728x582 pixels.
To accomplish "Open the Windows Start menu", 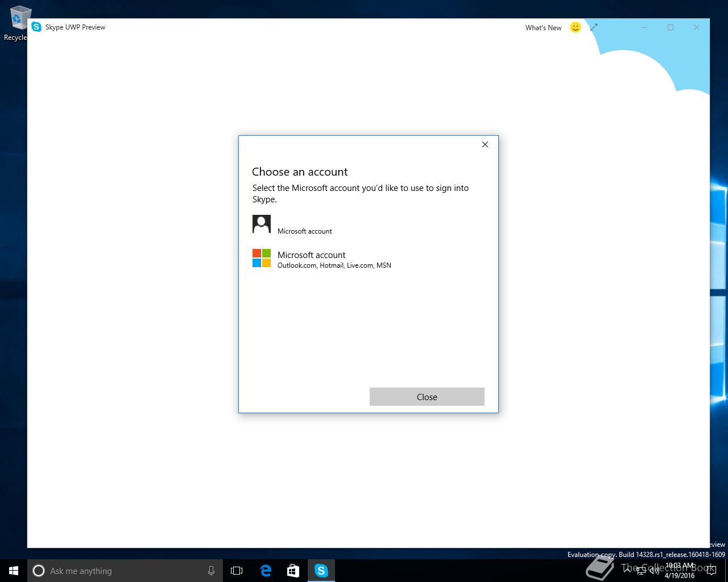I will [14, 571].
